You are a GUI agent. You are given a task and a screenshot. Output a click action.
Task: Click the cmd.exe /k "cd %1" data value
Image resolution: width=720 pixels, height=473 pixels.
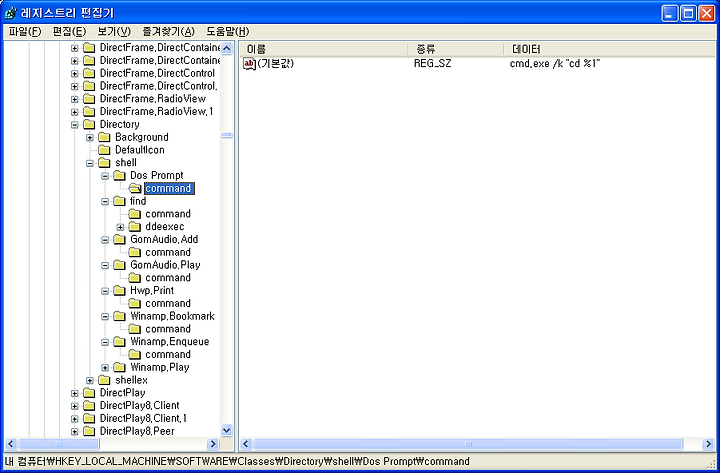[555, 64]
